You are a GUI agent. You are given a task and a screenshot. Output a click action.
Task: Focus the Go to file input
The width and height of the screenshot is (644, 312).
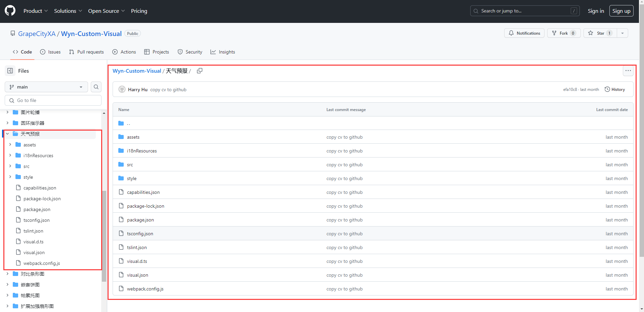(x=53, y=100)
